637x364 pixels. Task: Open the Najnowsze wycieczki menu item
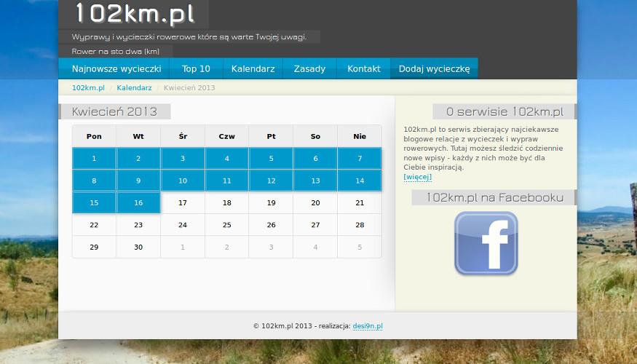(x=116, y=68)
